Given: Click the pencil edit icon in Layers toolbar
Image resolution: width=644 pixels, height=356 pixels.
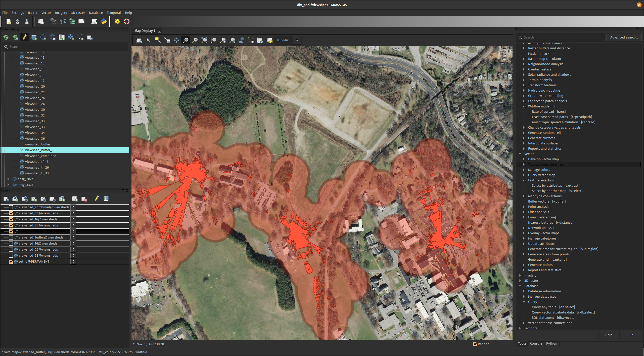Looking at the screenshot, I should pos(97,199).
